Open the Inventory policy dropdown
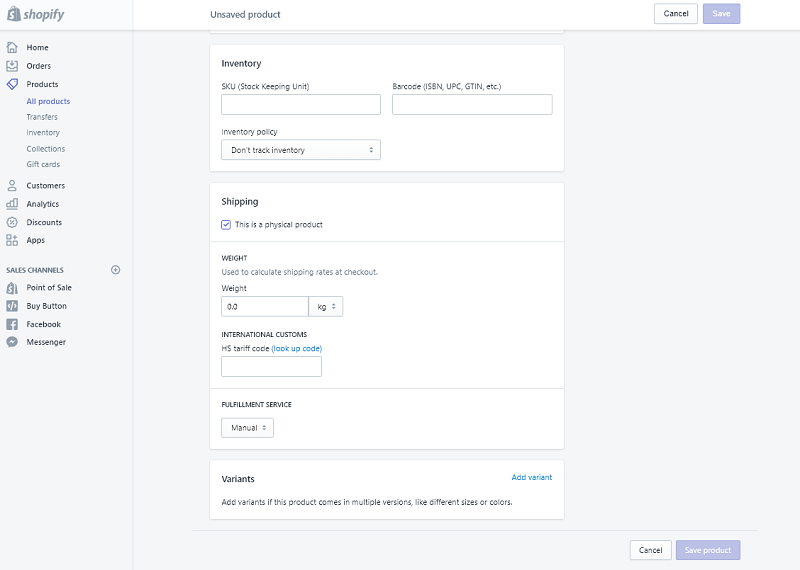The height and width of the screenshot is (570, 800). click(x=301, y=150)
